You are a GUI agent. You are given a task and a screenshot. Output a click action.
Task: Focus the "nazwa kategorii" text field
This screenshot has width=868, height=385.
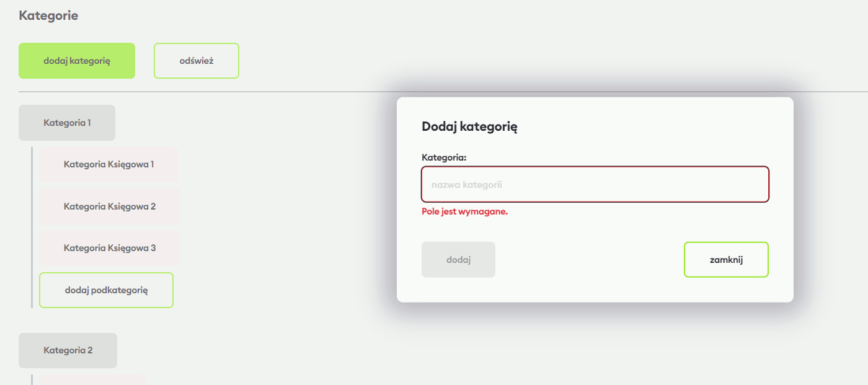[595, 185]
